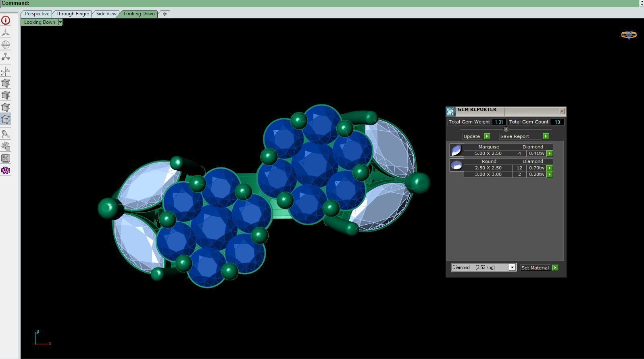
Task: Select the paint bucket icon in left toolbar
Action: 6,134
